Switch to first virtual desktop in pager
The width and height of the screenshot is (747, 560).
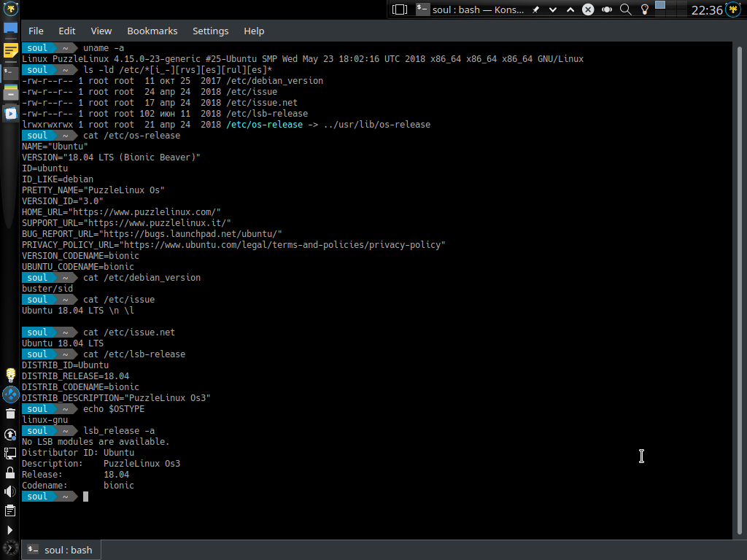click(x=660, y=5)
